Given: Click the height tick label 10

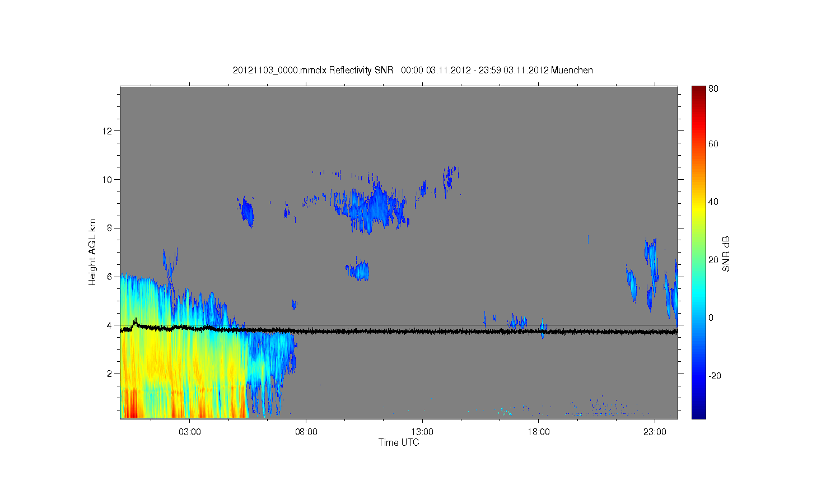Looking at the screenshot, I should [108, 179].
